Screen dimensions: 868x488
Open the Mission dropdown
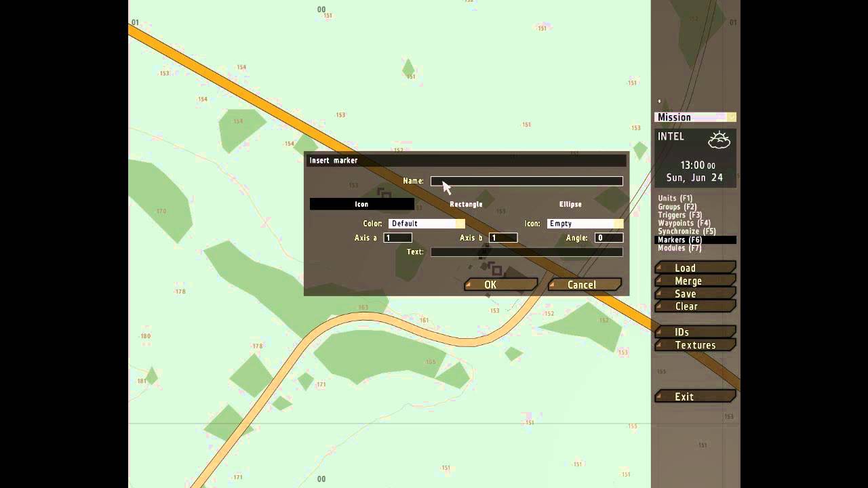click(x=695, y=117)
